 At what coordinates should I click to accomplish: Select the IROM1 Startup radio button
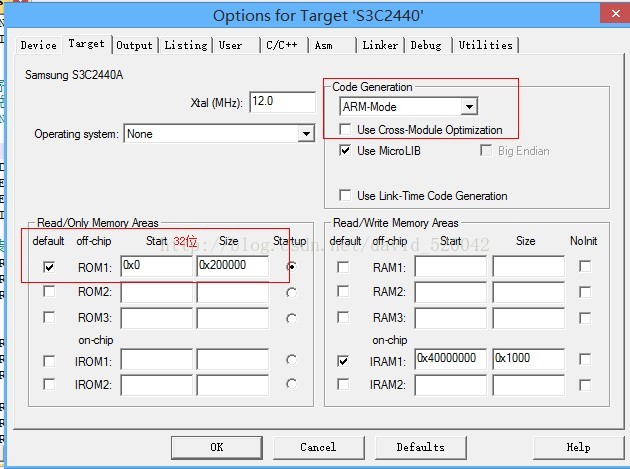pyautogui.click(x=292, y=360)
